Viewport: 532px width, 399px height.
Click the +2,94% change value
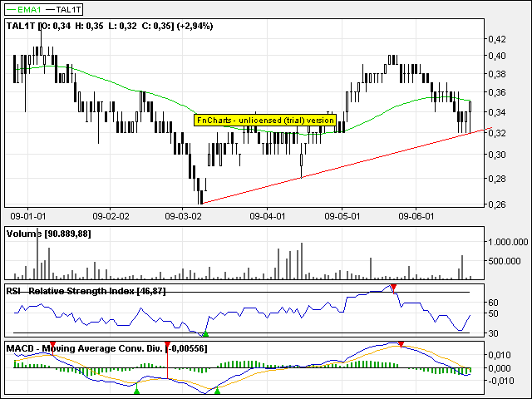click(195, 26)
